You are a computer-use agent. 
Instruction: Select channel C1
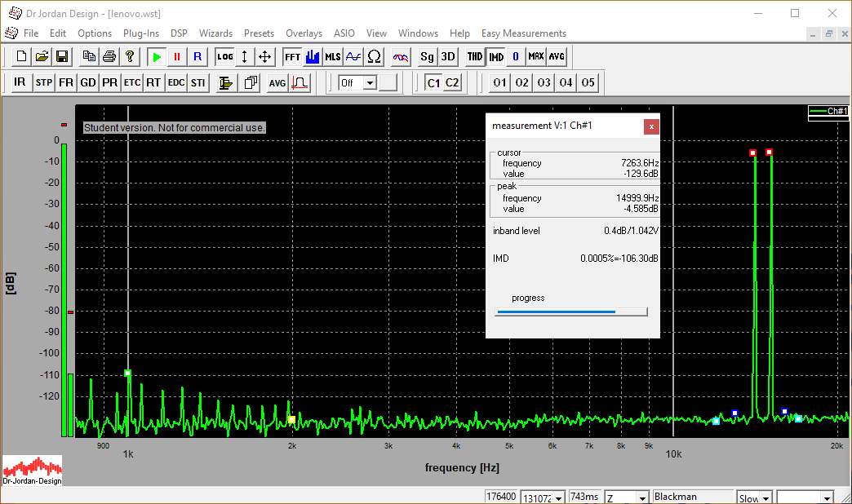coord(433,82)
